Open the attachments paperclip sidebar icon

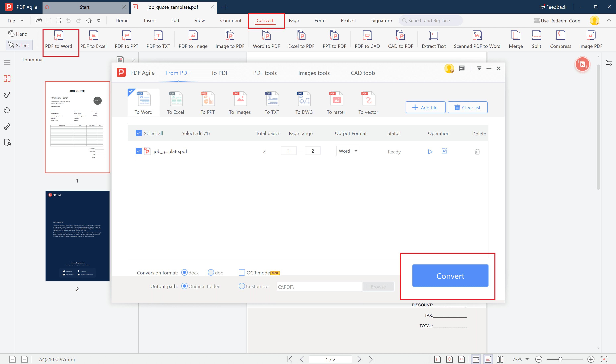pos(7,127)
